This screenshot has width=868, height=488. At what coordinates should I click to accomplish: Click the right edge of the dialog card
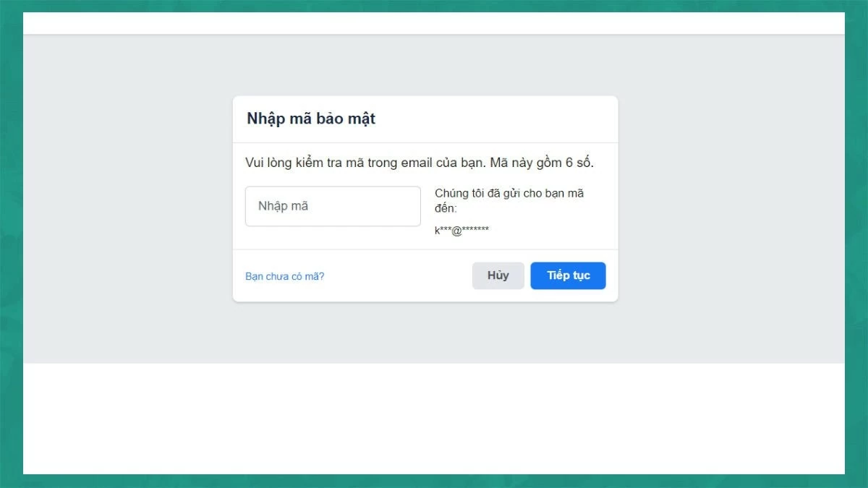[x=616, y=199]
